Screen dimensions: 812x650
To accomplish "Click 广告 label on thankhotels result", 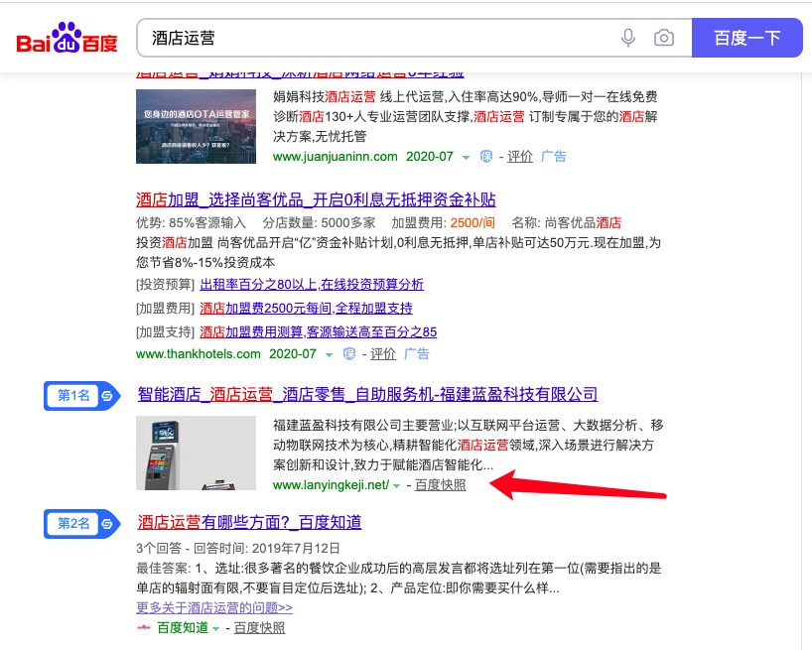I will click(416, 354).
